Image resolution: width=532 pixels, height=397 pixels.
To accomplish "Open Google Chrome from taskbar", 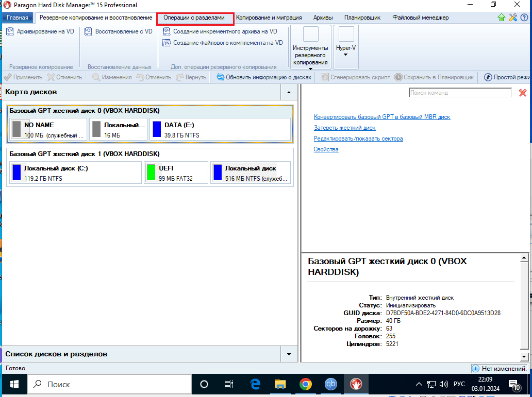I will pyautogui.click(x=305, y=384).
